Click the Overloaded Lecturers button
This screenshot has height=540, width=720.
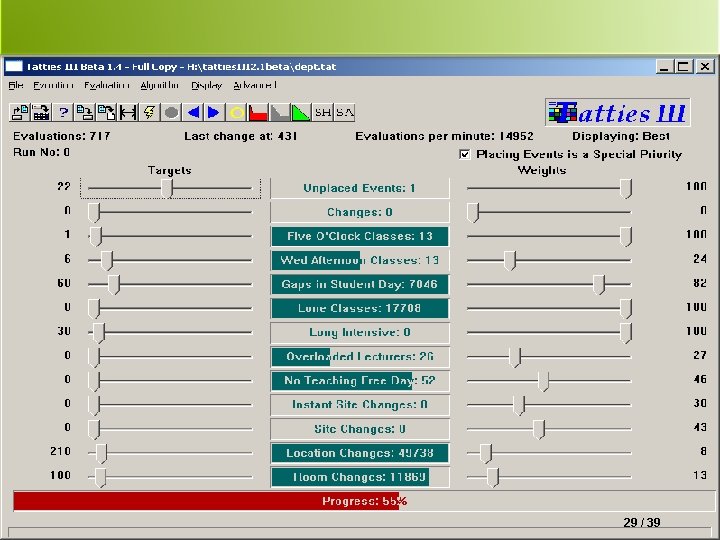(x=360, y=357)
